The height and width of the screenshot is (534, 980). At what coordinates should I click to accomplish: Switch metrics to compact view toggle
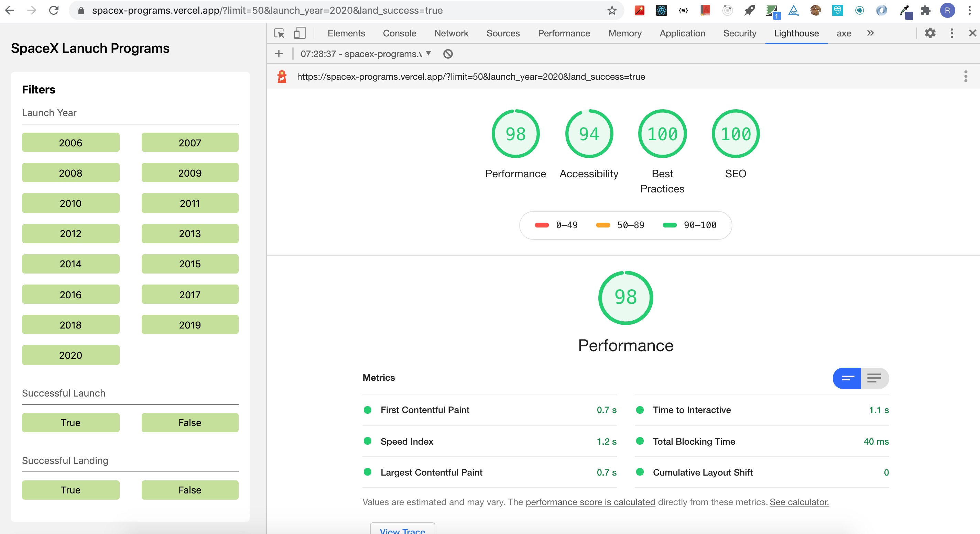click(x=847, y=378)
